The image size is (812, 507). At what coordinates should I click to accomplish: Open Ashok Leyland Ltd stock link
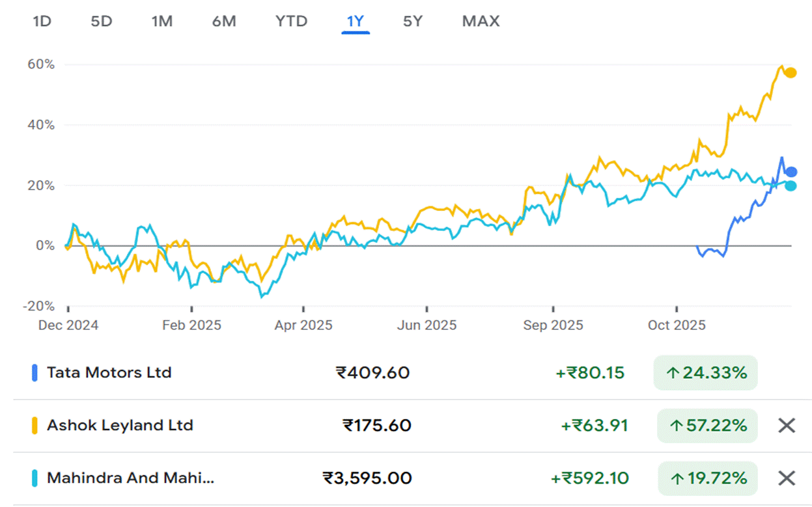click(x=120, y=426)
